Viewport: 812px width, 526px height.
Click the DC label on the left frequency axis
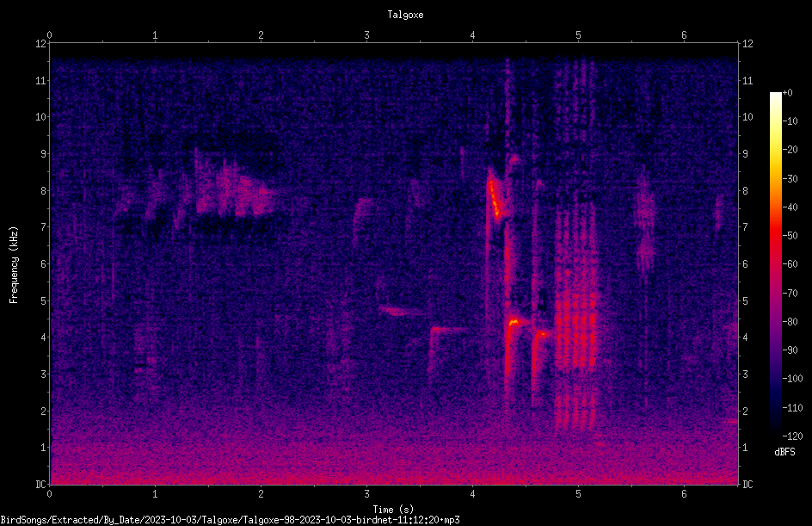click(41, 485)
